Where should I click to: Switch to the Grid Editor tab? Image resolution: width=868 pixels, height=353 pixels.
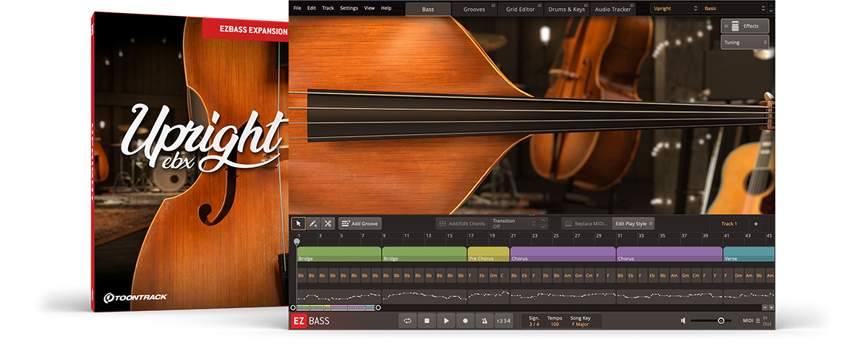521,9
